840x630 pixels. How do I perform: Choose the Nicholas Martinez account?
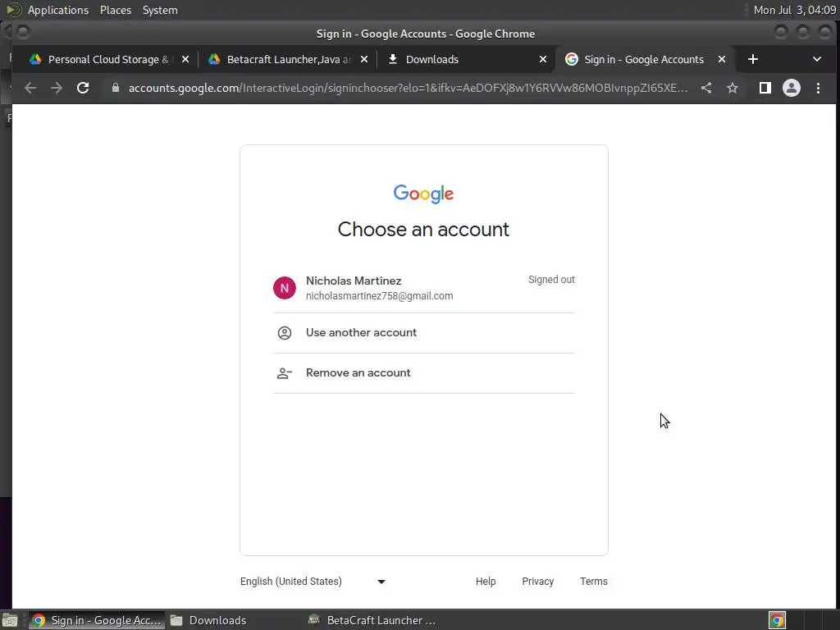(x=424, y=288)
